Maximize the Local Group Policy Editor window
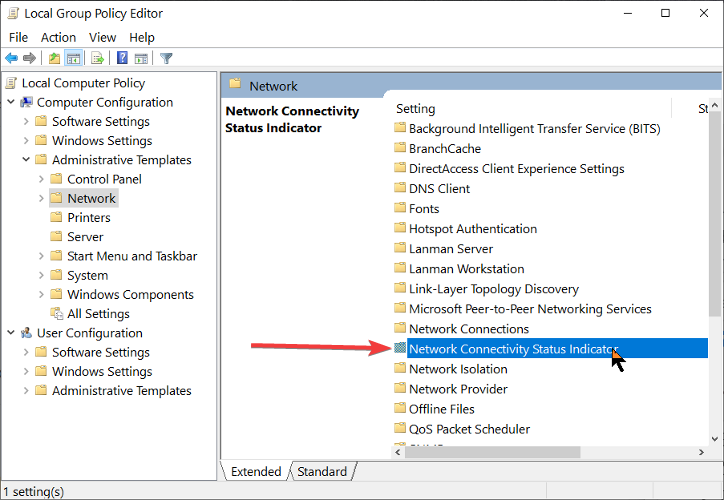The height and width of the screenshot is (500, 724). (665, 13)
